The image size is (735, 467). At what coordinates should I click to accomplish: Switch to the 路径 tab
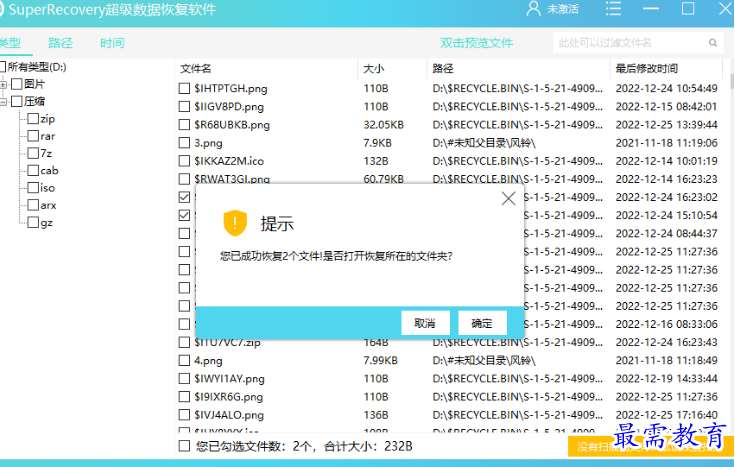coord(60,43)
